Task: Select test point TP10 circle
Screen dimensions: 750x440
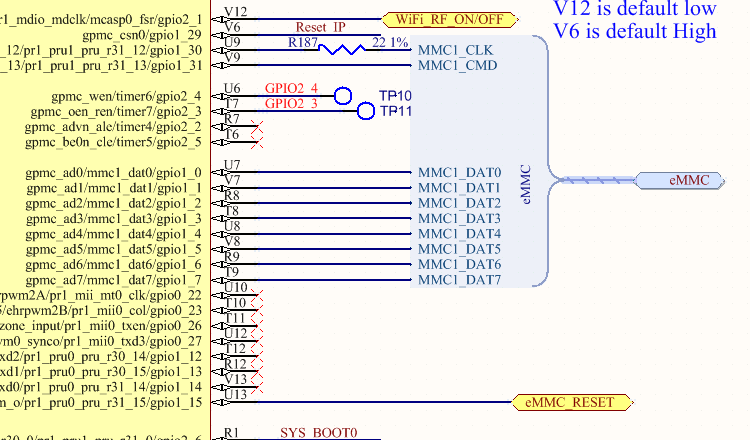Action: click(x=343, y=96)
